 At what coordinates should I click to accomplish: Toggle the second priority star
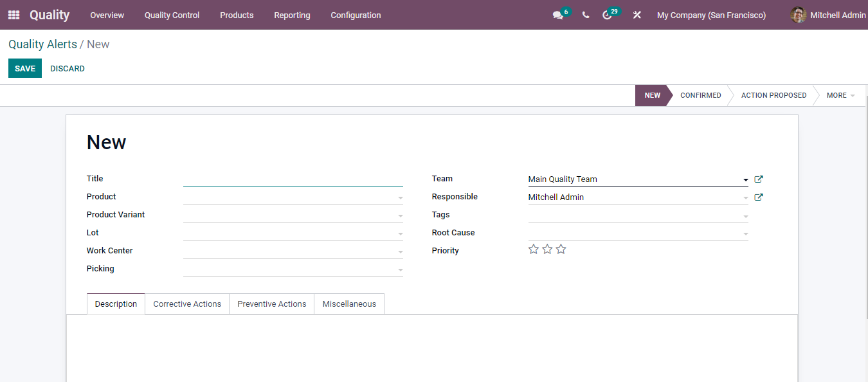(547, 249)
